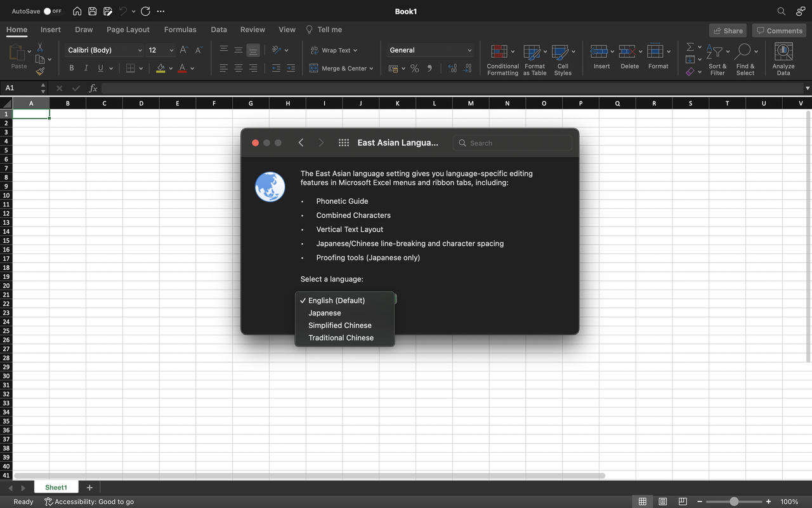Click Insert cells icon
The image size is (812, 508).
coord(598,51)
